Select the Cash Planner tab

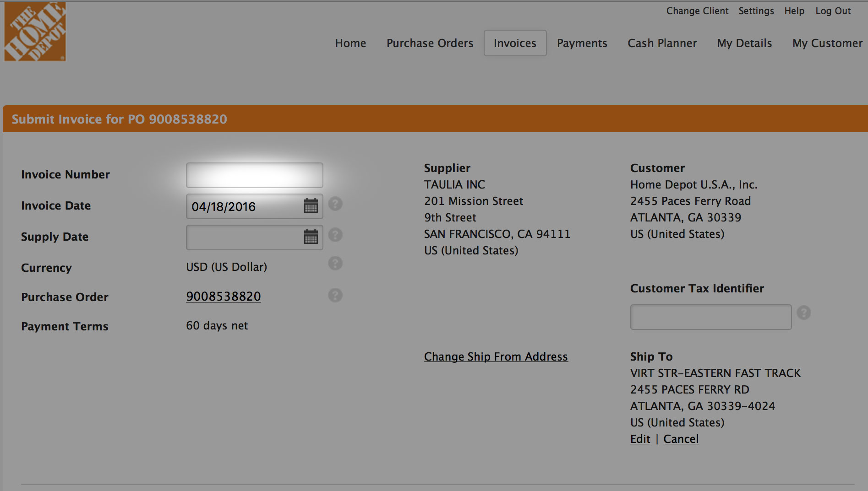[x=662, y=43]
